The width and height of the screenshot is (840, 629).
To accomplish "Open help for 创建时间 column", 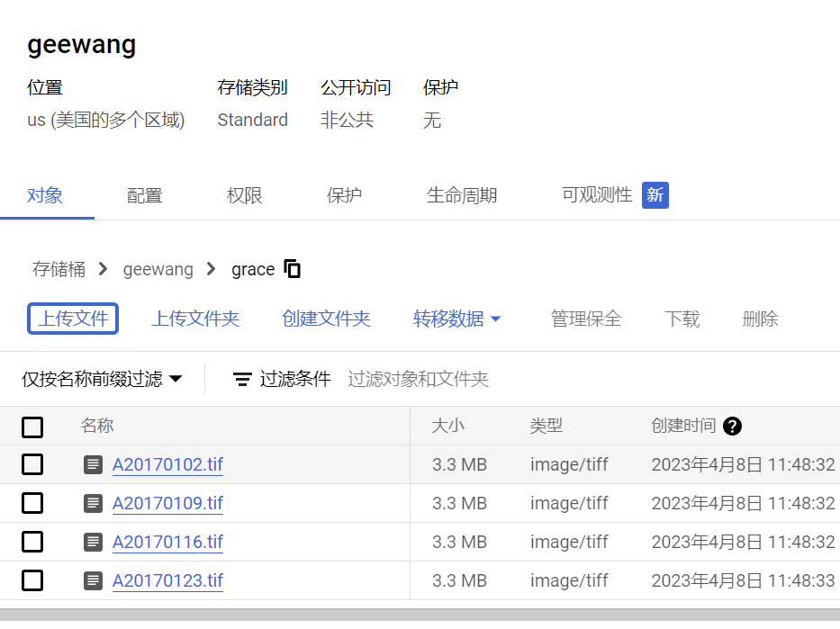I will (732, 427).
